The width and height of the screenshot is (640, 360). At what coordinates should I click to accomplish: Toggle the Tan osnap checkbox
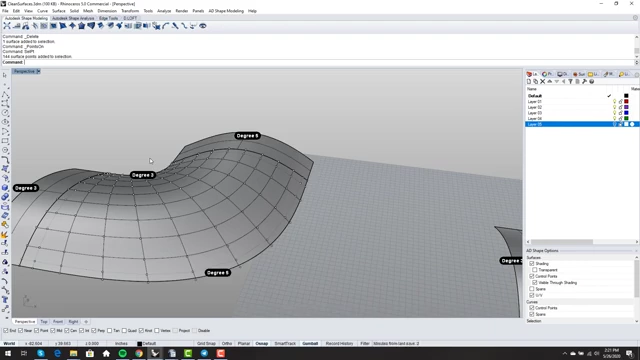109,331
